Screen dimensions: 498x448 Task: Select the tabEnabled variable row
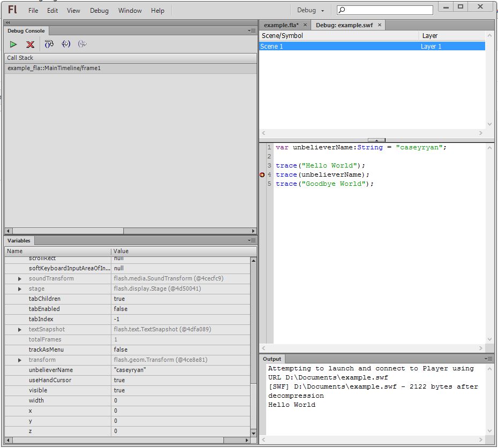[x=127, y=309]
